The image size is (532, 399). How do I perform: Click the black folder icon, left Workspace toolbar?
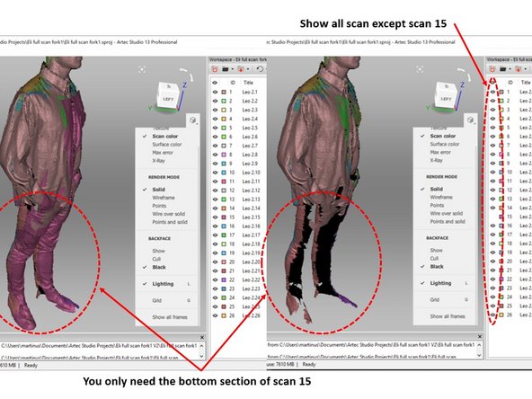coord(226,69)
